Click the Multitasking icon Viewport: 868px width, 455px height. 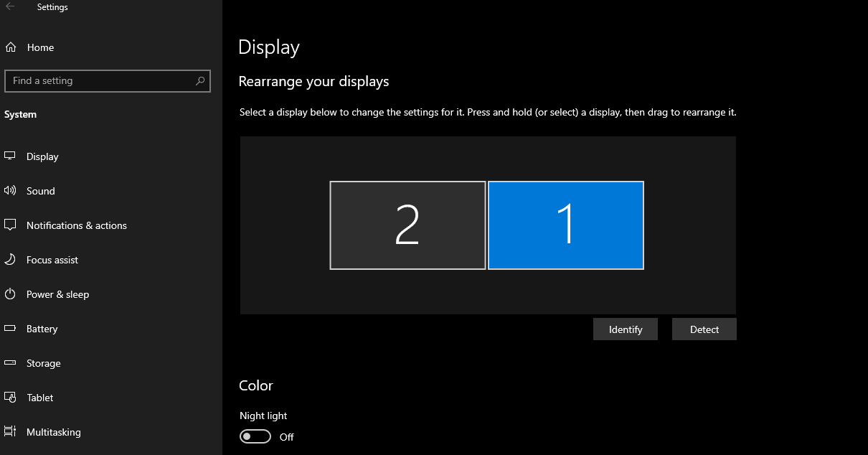tap(10, 432)
